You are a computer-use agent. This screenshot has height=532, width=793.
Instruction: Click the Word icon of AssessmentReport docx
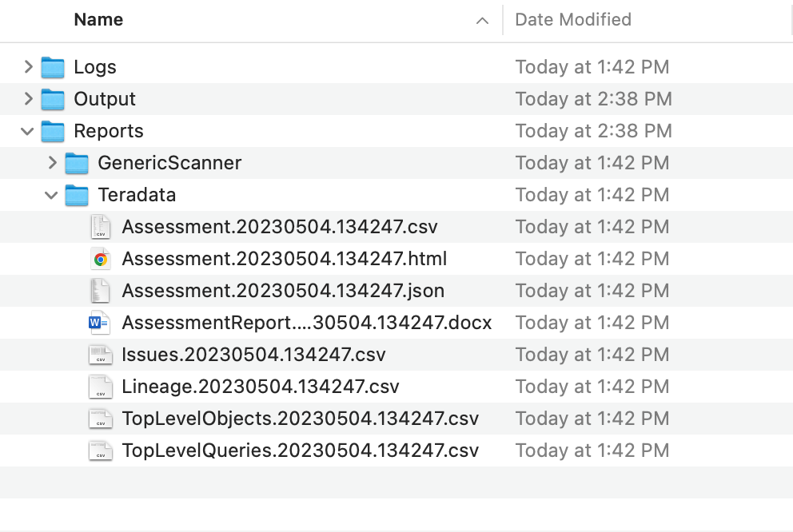[x=100, y=323]
